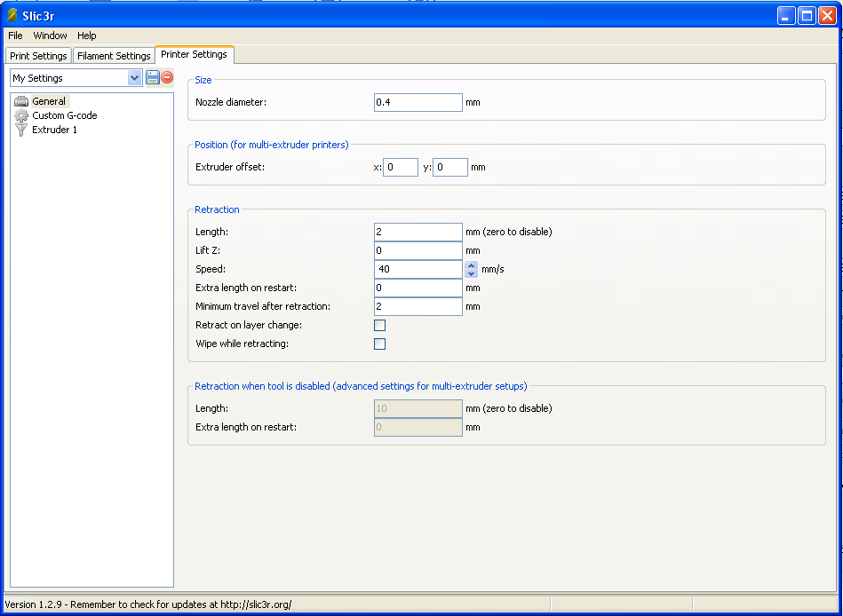Open the Window menu
The height and width of the screenshot is (616, 843).
point(50,36)
